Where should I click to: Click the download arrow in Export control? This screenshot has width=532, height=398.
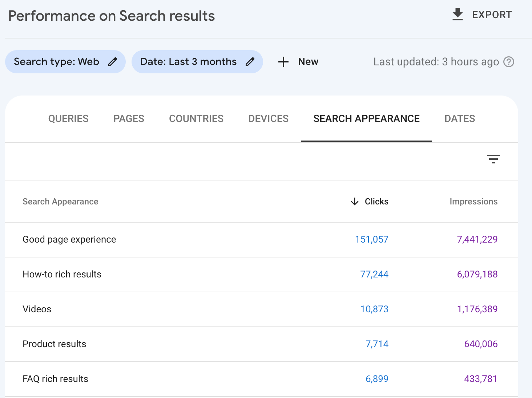click(x=457, y=15)
